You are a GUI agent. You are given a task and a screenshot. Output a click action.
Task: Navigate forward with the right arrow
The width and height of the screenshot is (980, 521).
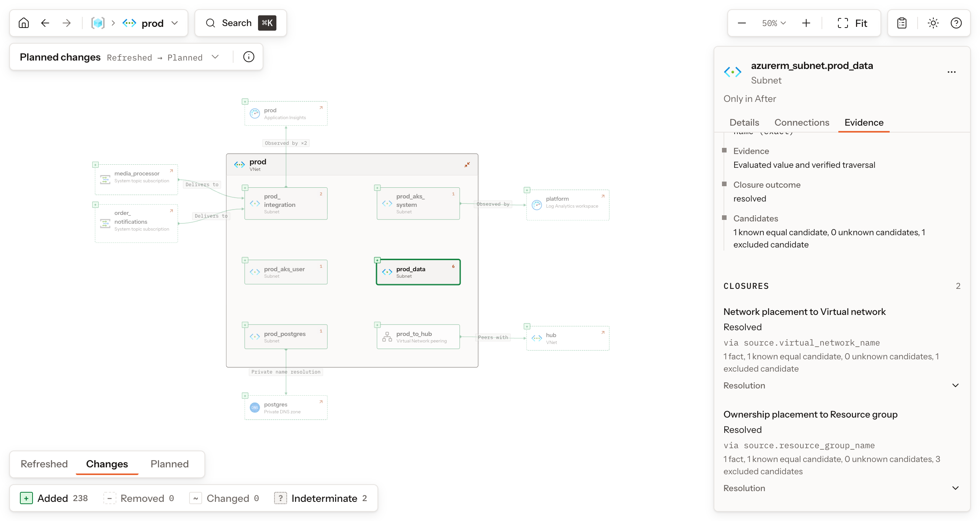pos(67,23)
